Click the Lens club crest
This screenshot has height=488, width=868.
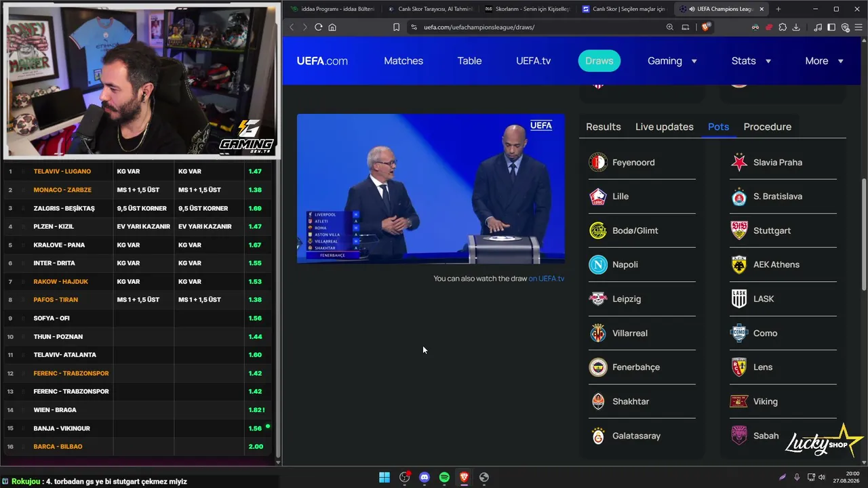[739, 367]
